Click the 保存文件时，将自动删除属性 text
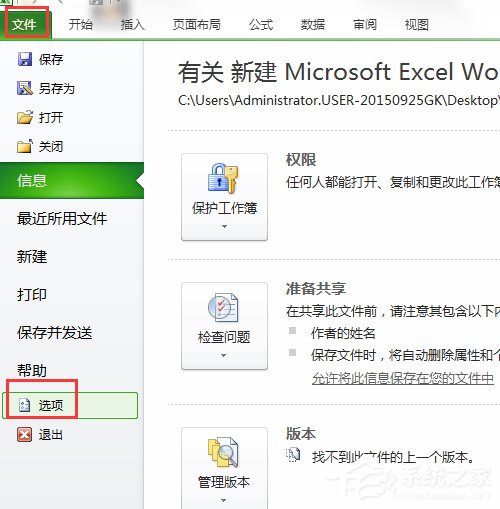500x509 pixels. click(405, 355)
